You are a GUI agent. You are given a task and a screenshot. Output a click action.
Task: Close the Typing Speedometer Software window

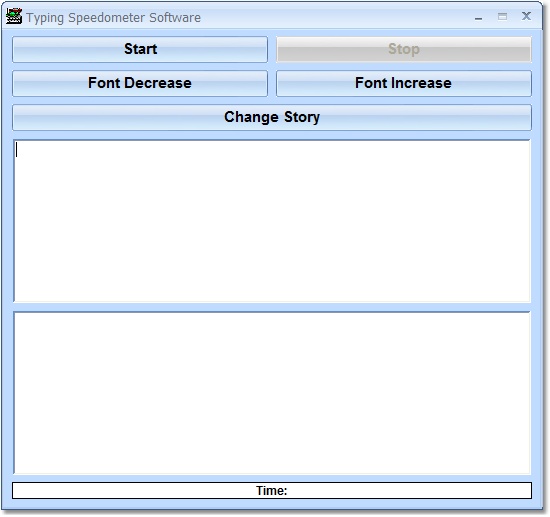tap(526, 16)
